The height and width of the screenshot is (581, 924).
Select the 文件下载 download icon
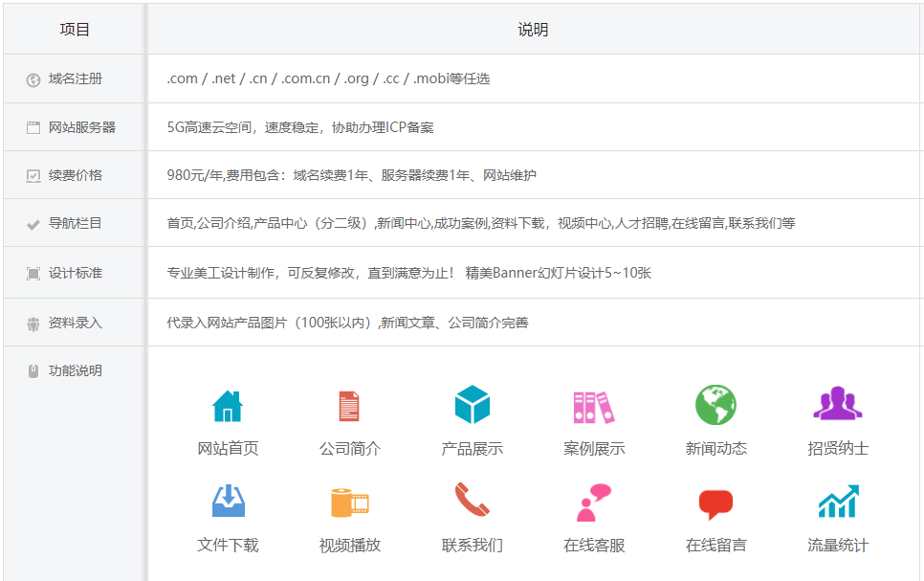(x=227, y=503)
